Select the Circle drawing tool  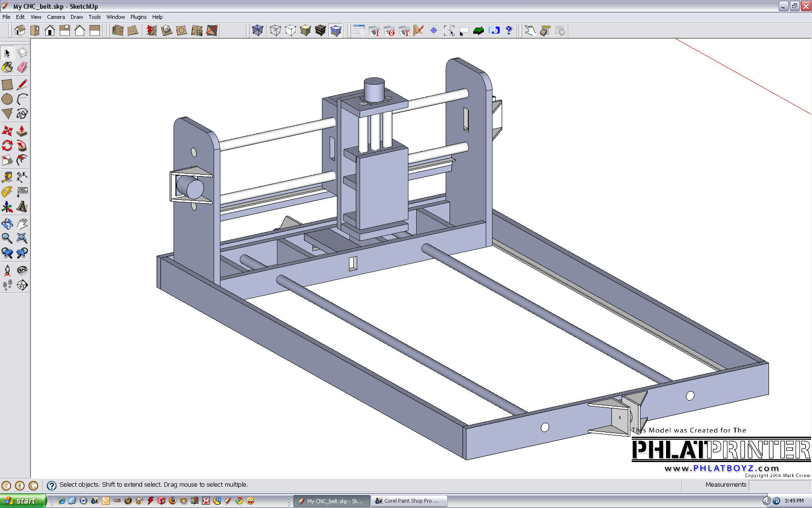(x=7, y=99)
